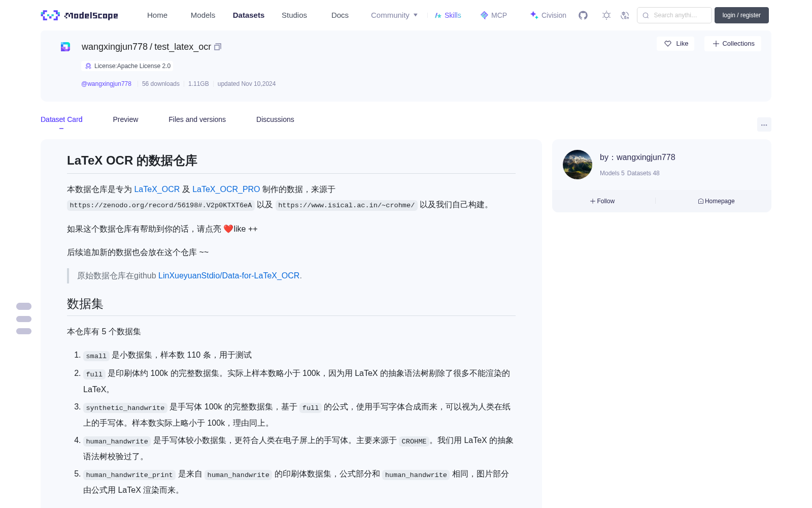This screenshot has width=812, height=508.
Task: Click the isical.ac.in crohme URL code
Action: [x=346, y=205]
